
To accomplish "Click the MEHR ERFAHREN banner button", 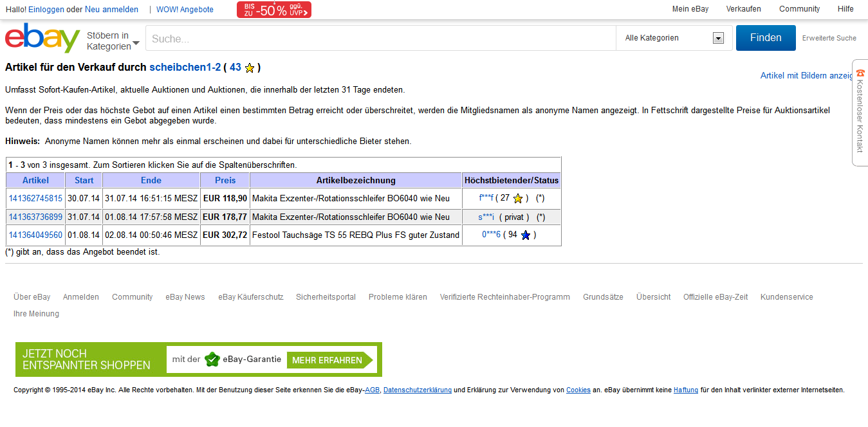I will (x=328, y=360).
